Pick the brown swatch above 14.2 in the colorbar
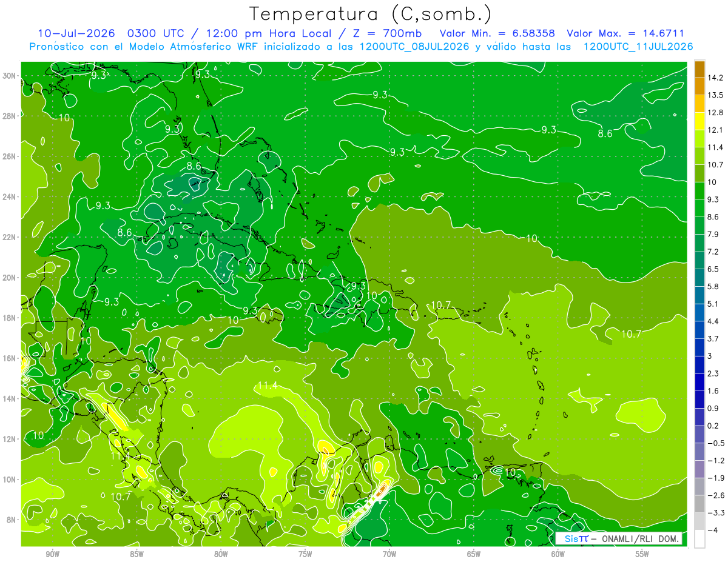Screen dimensions: 728x562 pyautogui.click(x=699, y=69)
